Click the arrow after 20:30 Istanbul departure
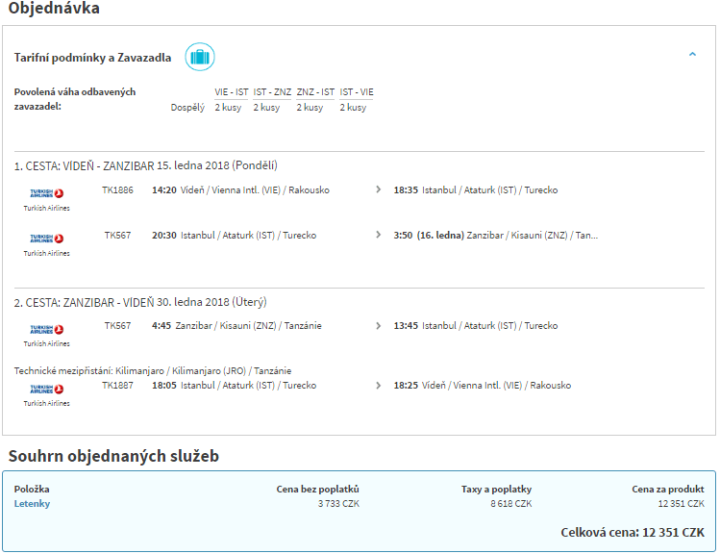This screenshot has height=554, width=720. [378, 235]
